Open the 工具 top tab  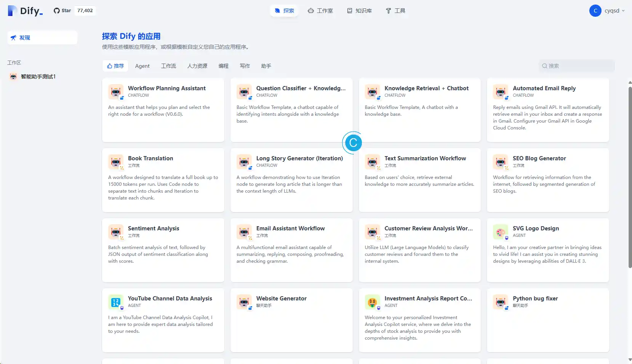point(395,11)
